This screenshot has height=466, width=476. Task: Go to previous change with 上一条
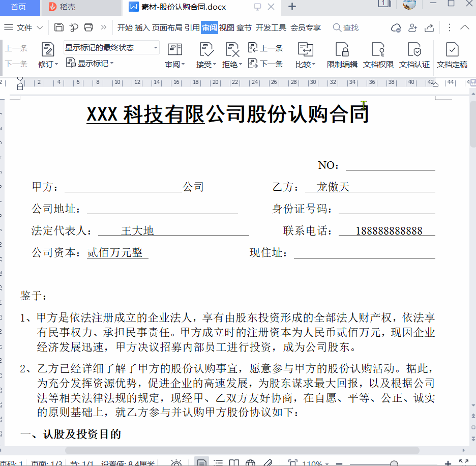265,48
